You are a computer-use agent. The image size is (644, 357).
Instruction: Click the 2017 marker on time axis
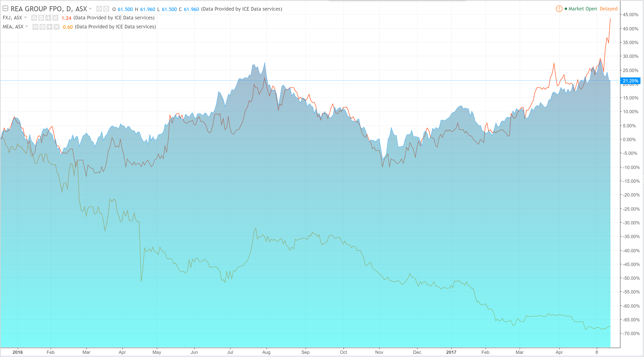pos(451,352)
